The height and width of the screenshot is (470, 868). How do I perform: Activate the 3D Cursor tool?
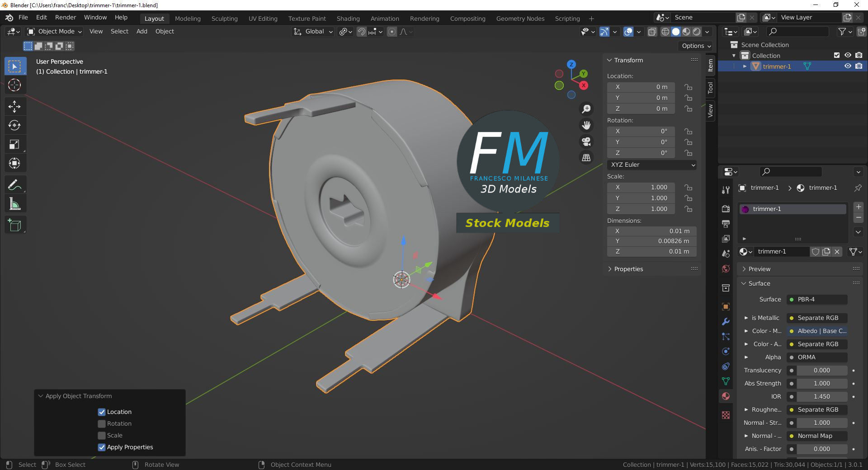click(x=14, y=85)
